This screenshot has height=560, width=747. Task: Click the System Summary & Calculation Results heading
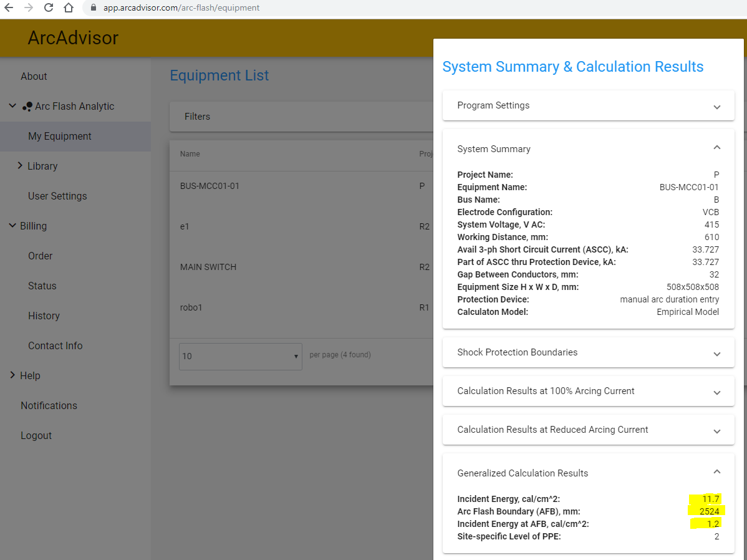(572, 67)
